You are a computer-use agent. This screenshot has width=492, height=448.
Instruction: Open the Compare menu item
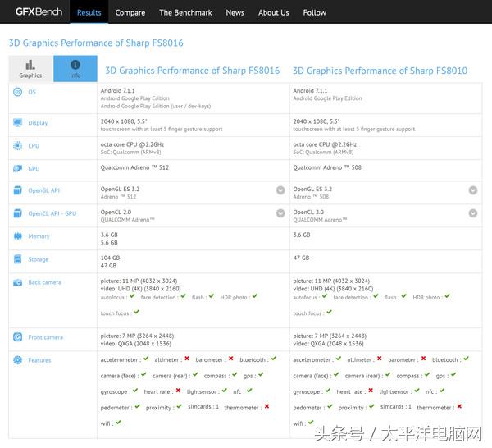click(130, 12)
